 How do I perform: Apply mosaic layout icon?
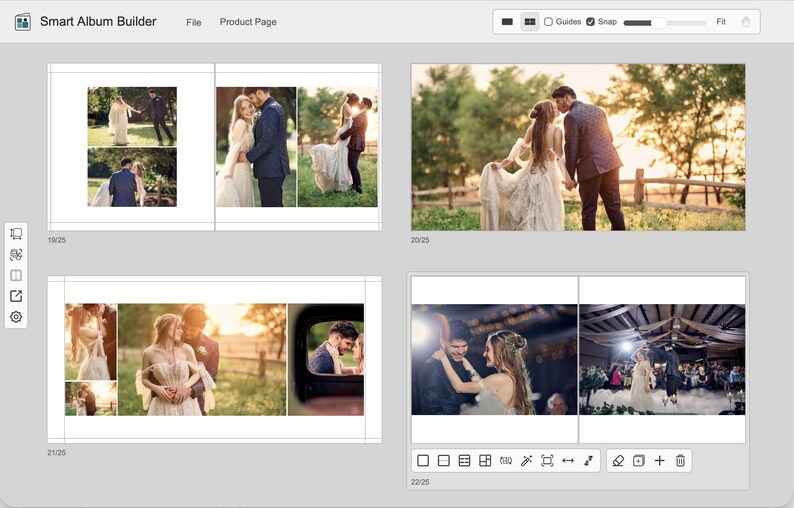[x=485, y=460]
